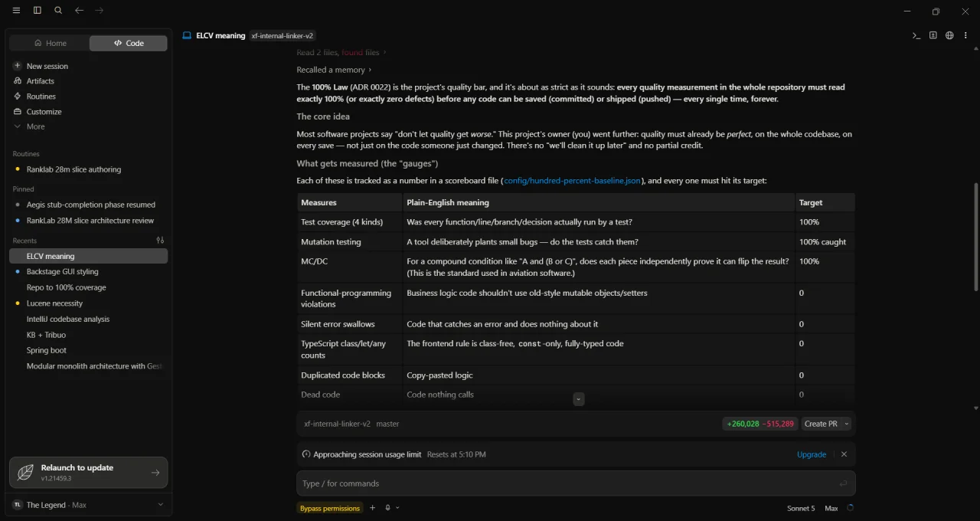Click the usage progress ring icon
Viewport: 980px width, 521px height.
point(850,507)
